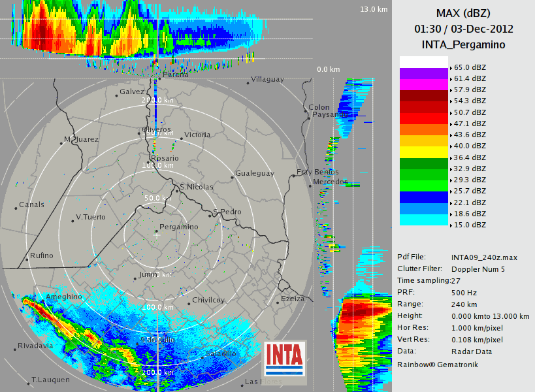535x392 pixels.
Task: Click the blue 22.1 dBZ color swatch
Action: pyautogui.click(x=423, y=197)
